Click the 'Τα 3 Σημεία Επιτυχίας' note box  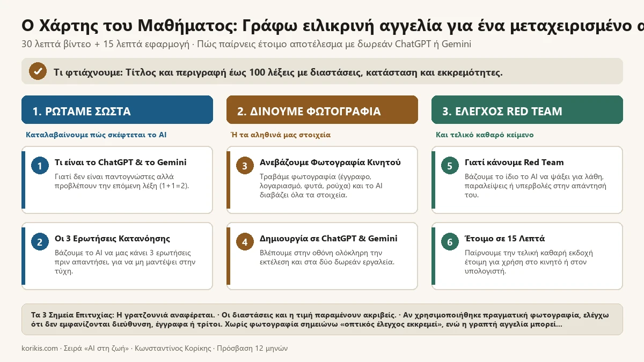point(322,319)
